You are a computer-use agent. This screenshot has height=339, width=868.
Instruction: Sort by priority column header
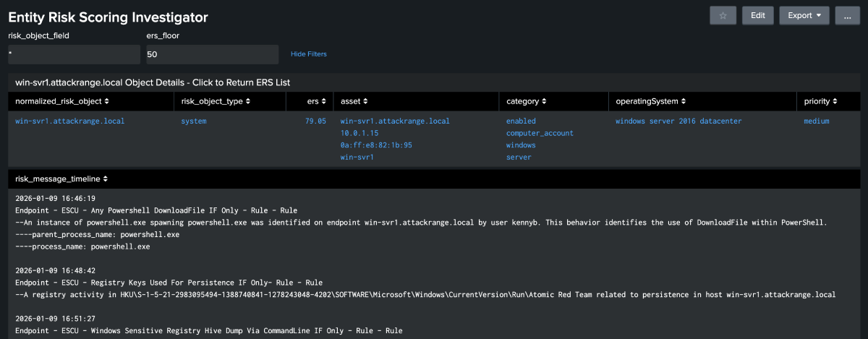[x=820, y=101]
